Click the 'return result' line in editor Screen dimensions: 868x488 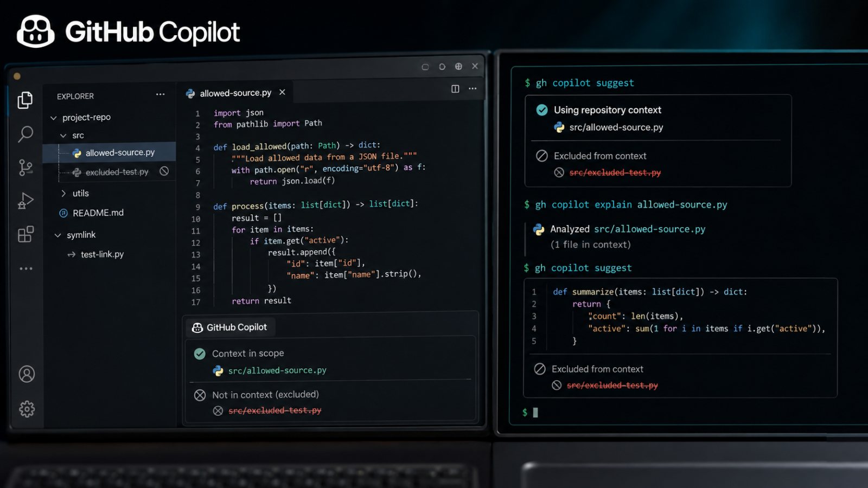pyautogui.click(x=261, y=300)
